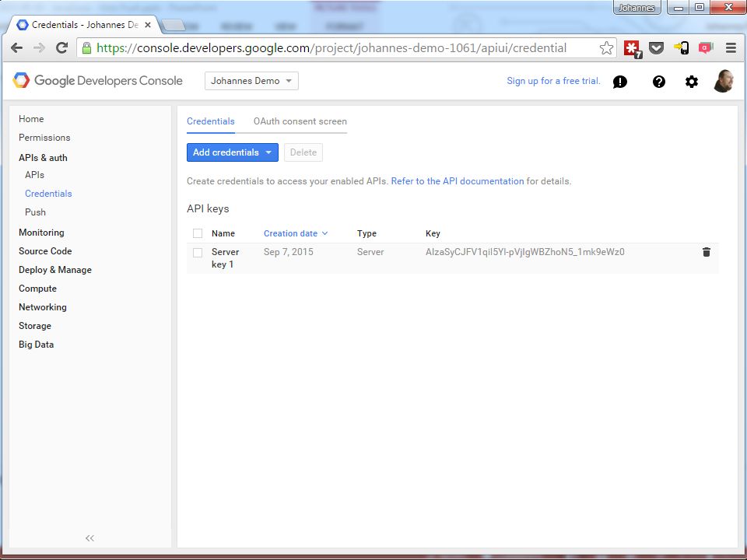This screenshot has height=560, width=747.
Task: Select the Credentials browser tab
Action: click(x=85, y=25)
